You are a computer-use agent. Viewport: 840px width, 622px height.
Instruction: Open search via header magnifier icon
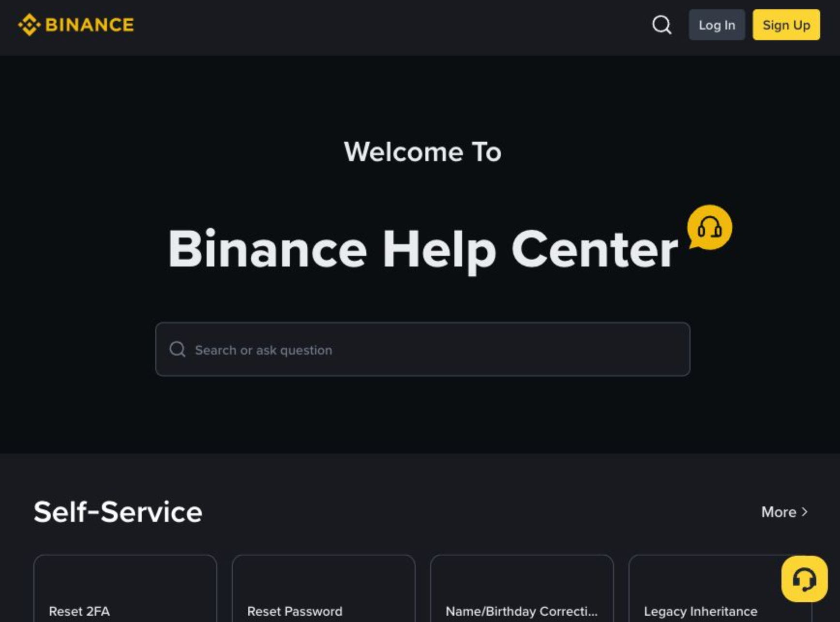661,25
